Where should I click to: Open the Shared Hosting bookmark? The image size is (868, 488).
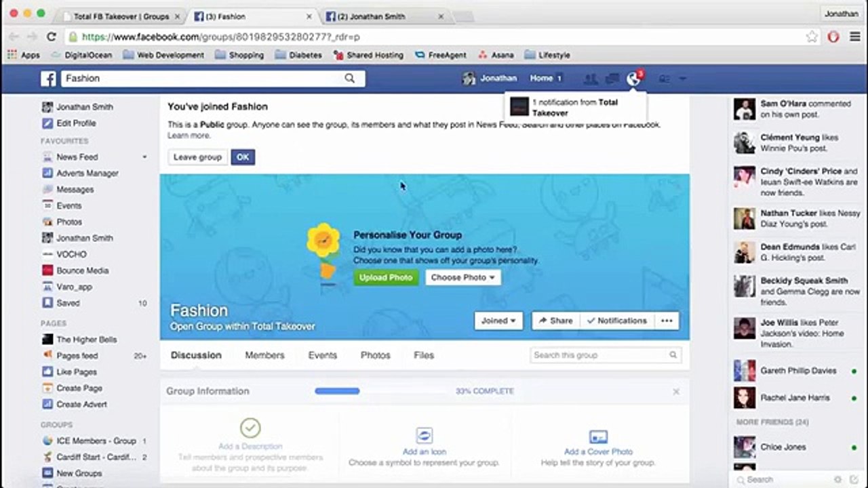[x=368, y=55]
